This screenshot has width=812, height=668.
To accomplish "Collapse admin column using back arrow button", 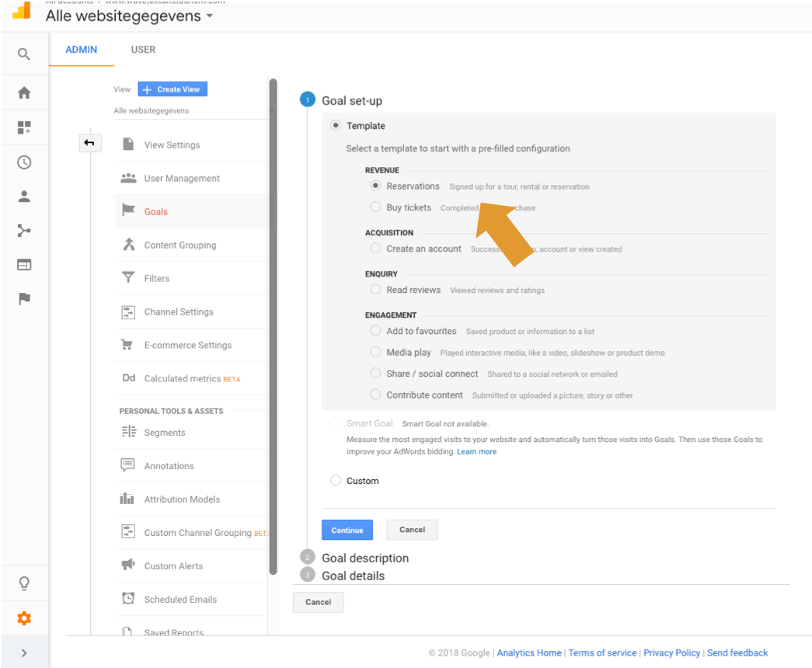I will tap(89, 143).
